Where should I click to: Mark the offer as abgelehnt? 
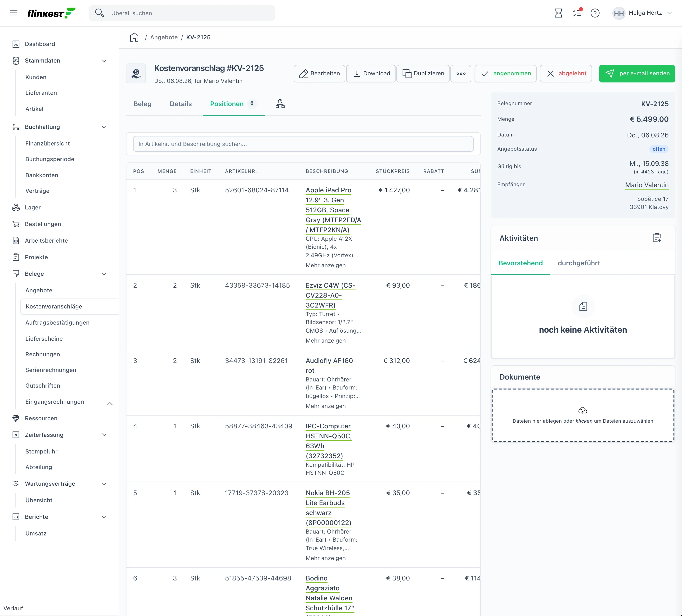pos(566,73)
